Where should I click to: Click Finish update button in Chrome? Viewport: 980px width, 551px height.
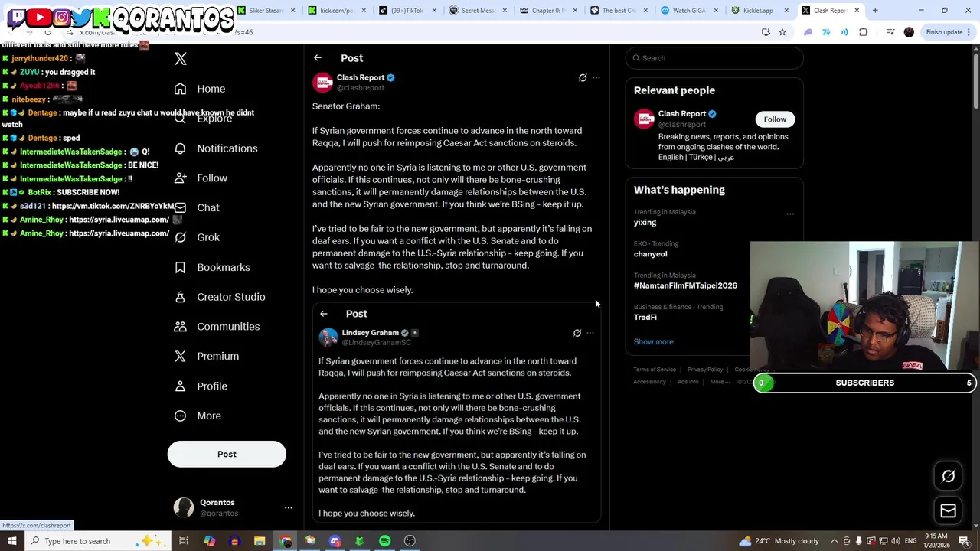click(x=948, y=32)
